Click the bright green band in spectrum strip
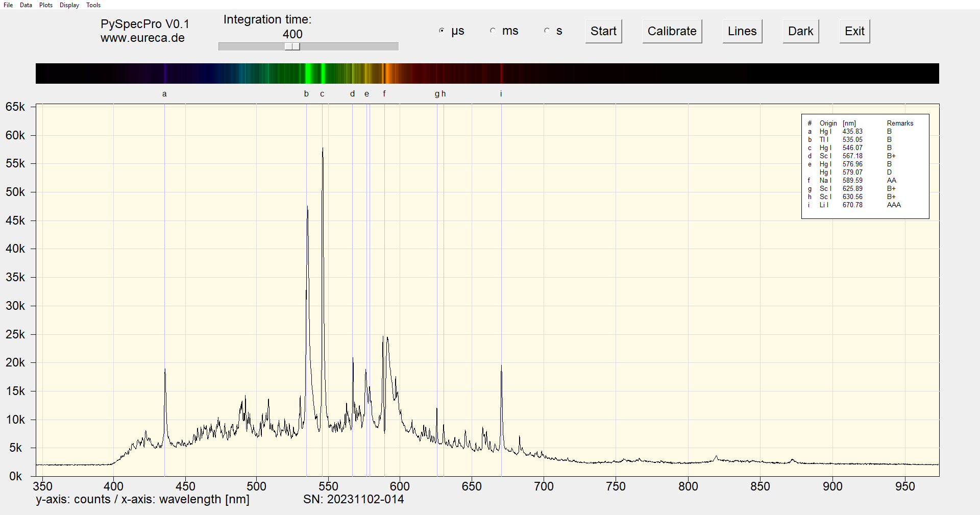Viewport: 980px width, 515px height. tap(308, 73)
